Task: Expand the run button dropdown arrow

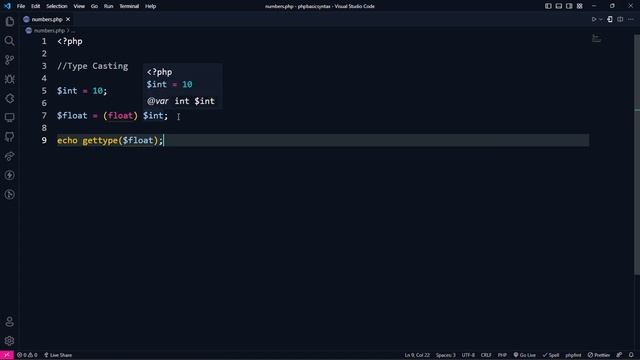Action: 600,19
